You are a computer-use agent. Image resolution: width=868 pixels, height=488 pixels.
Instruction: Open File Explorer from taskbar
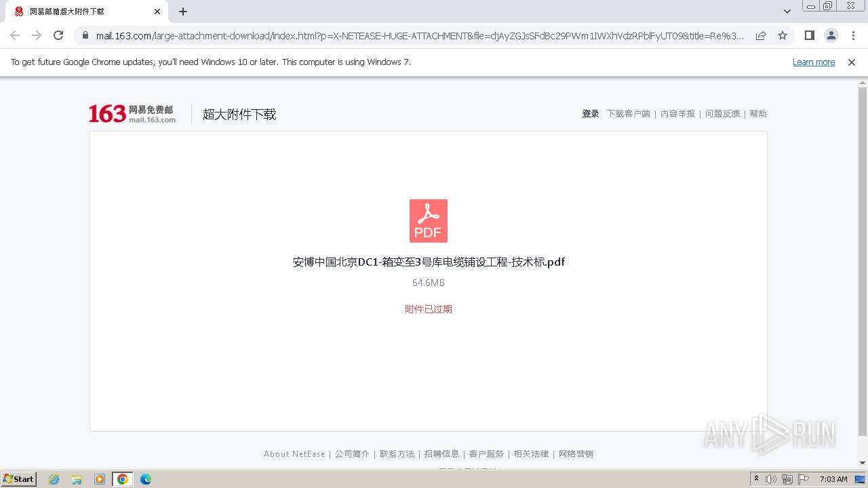(77, 479)
